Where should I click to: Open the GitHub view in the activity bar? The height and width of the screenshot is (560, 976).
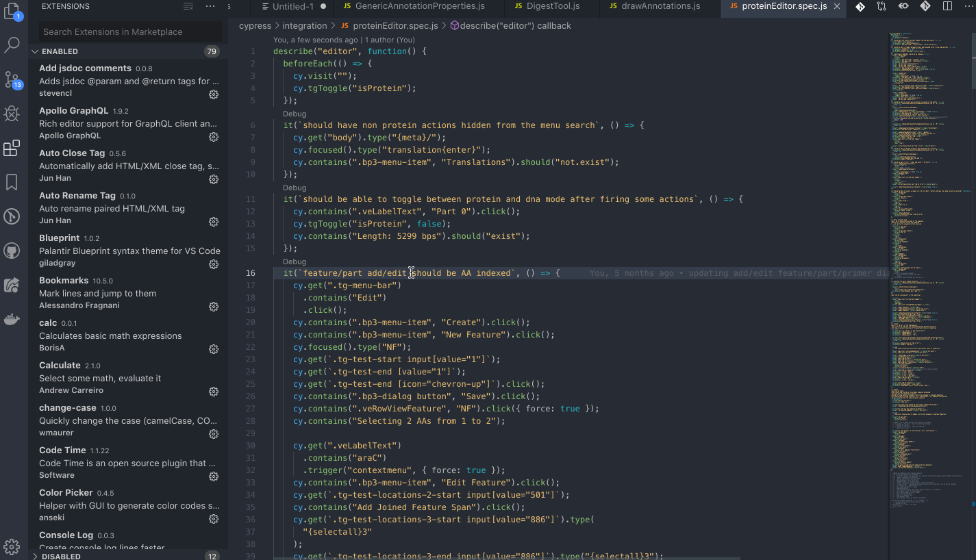pyautogui.click(x=12, y=251)
